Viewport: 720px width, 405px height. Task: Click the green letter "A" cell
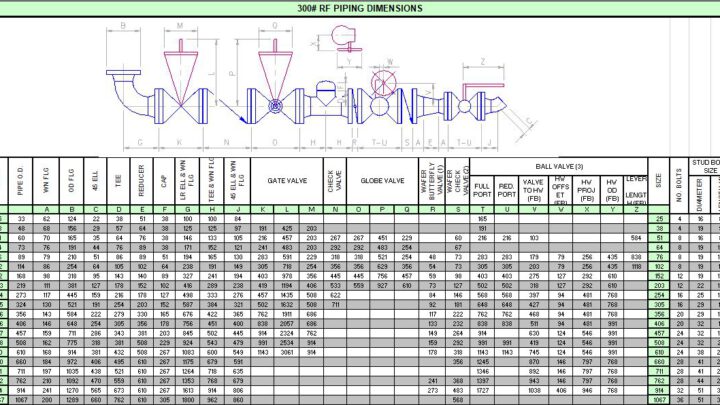46,209
